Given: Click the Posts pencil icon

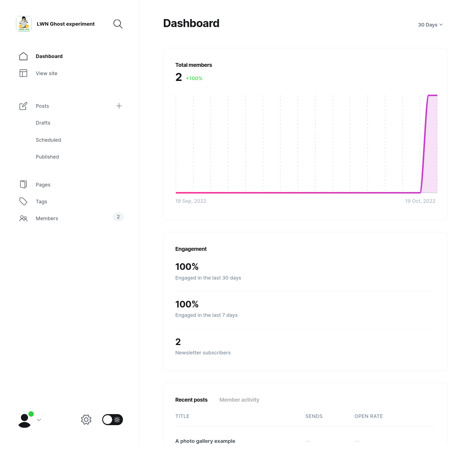Looking at the screenshot, I should click(x=23, y=106).
